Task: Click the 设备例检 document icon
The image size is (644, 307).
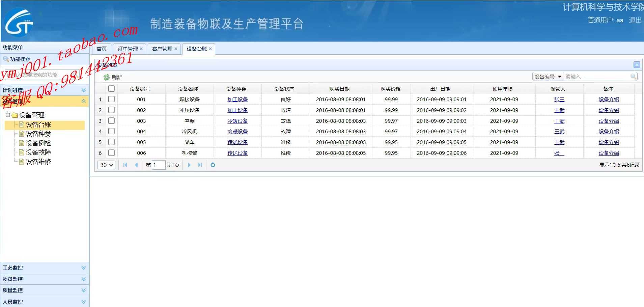Action: pyautogui.click(x=22, y=143)
